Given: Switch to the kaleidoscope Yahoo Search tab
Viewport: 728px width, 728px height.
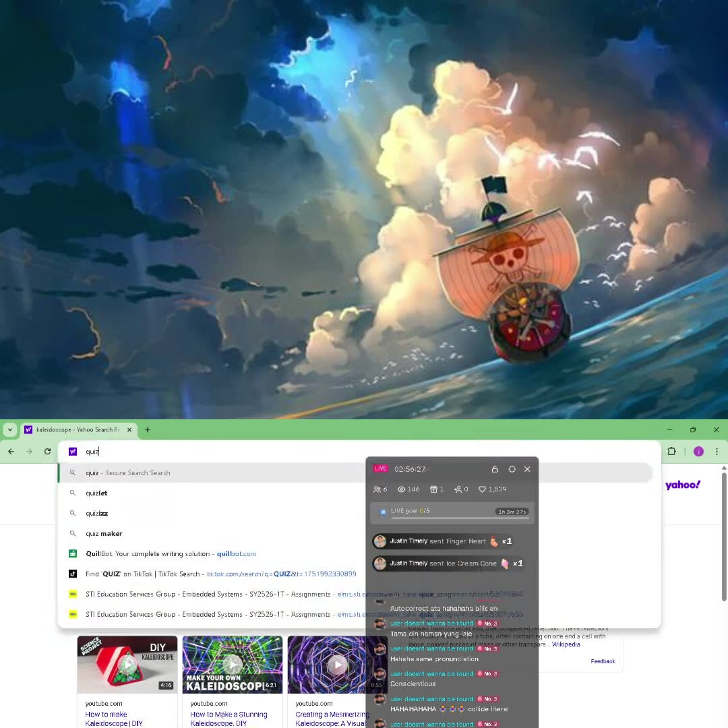Looking at the screenshot, I should [x=74, y=429].
